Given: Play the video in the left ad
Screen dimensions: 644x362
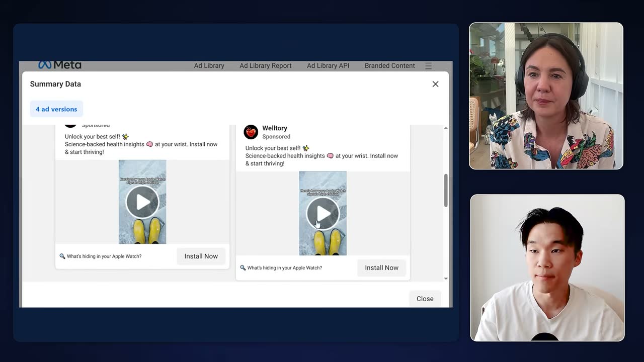Looking at the screenshot, I should pos(142,202).
